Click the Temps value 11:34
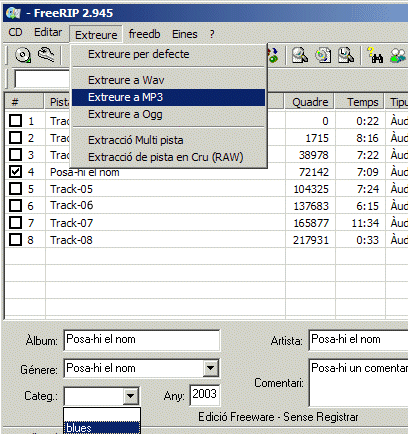The height and width of the screenshot is (434, 408). (x=365, y=223)
